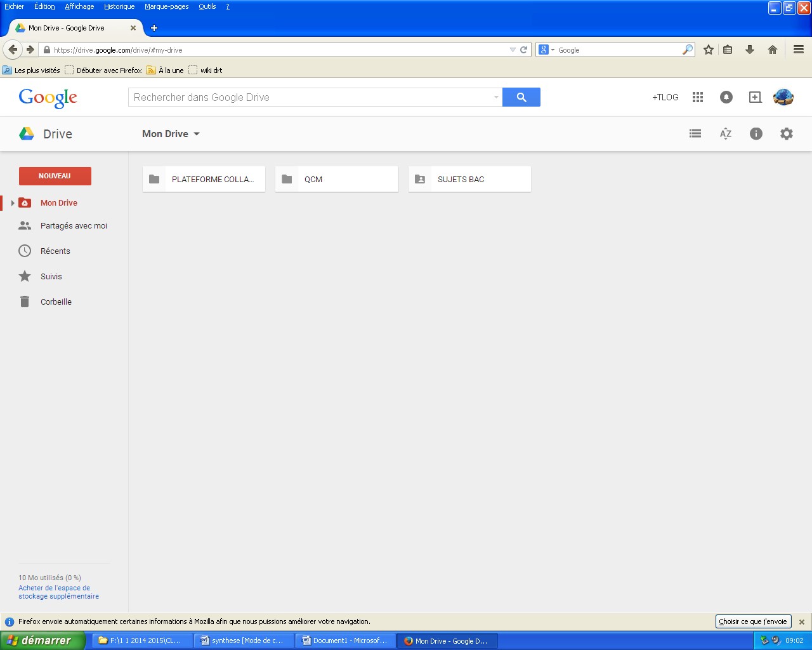The height and width of the screenshot is (650, 812).
Task: Switch Drive to list view
Action: click(x=695, y=134)
